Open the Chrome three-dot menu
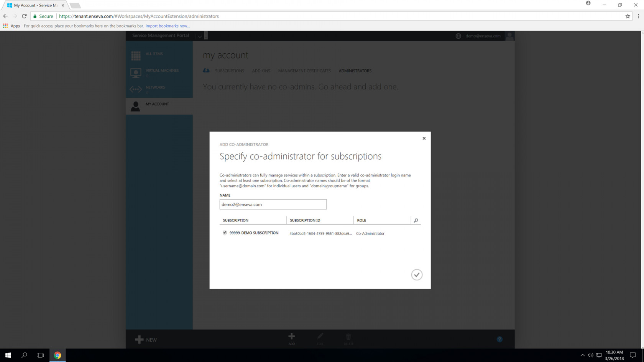The width and height of the screenshot is (644, 362). (x=638, y=16)
